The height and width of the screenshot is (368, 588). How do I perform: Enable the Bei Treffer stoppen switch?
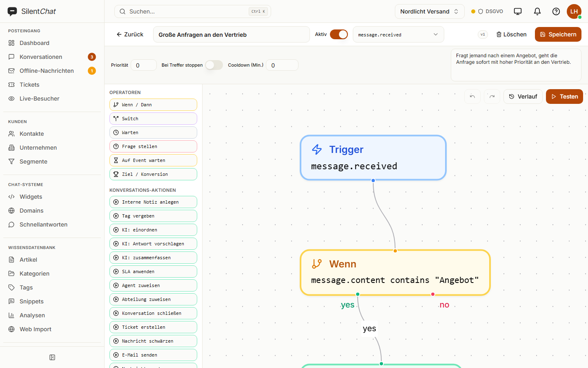click(214, 65)
